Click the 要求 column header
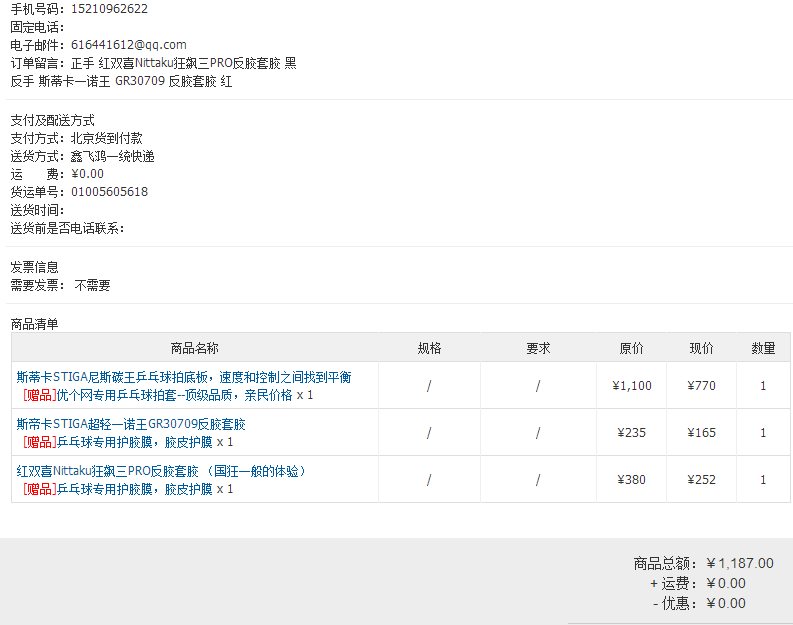This screenshot has width=793, height=625. click(538, 348)
